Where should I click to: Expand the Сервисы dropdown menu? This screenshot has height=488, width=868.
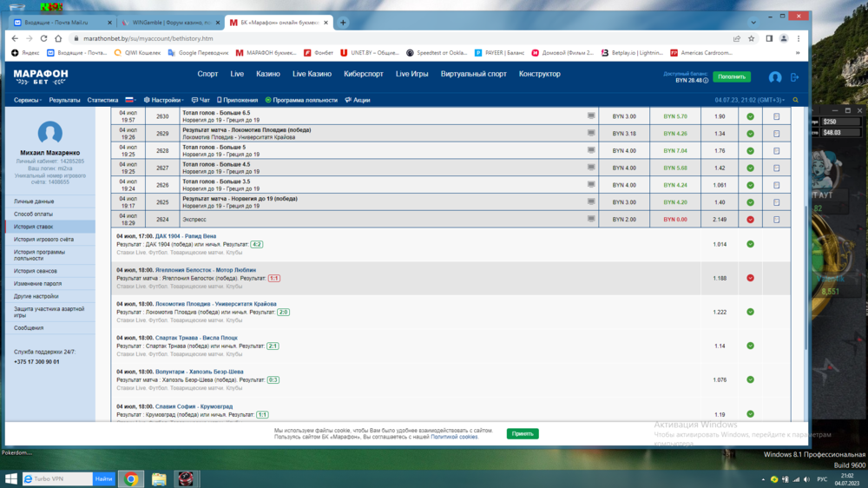pos(28,100)
